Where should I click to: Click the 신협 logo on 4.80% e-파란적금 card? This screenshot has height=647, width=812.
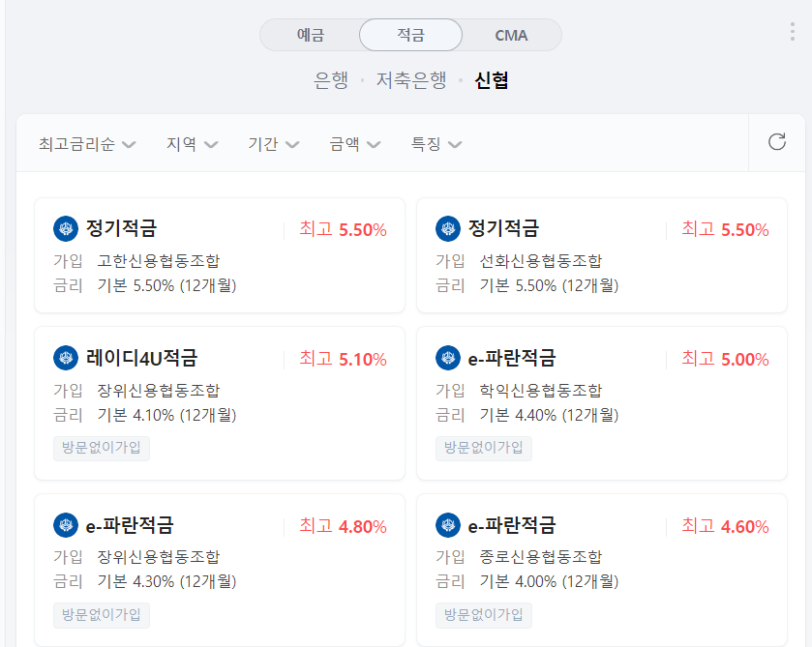pyautogui.click(x=66, y=525)
